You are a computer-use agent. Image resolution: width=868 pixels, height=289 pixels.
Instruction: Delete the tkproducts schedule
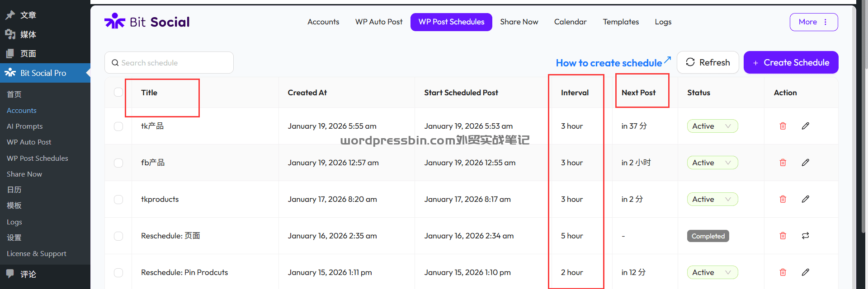[783, 199]
